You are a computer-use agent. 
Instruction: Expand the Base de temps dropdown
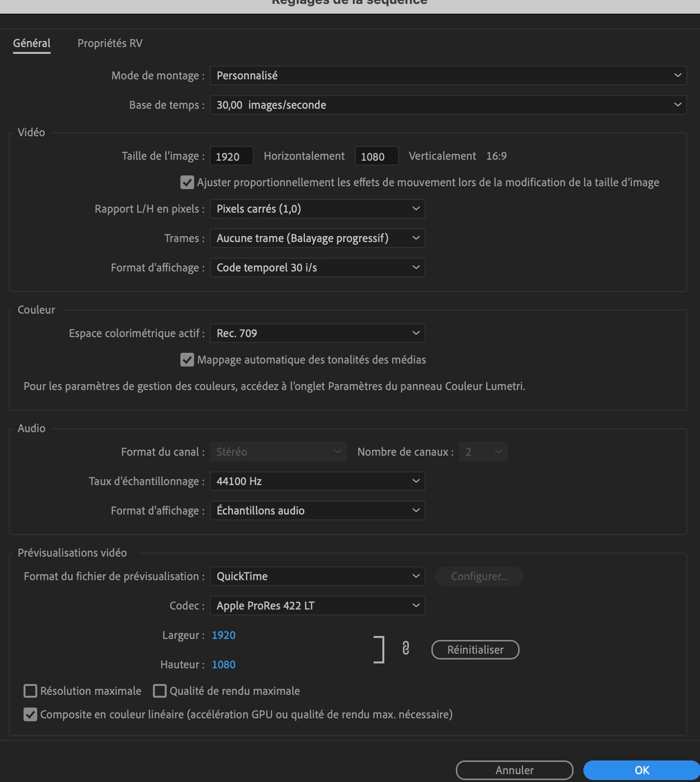[448, 105]
